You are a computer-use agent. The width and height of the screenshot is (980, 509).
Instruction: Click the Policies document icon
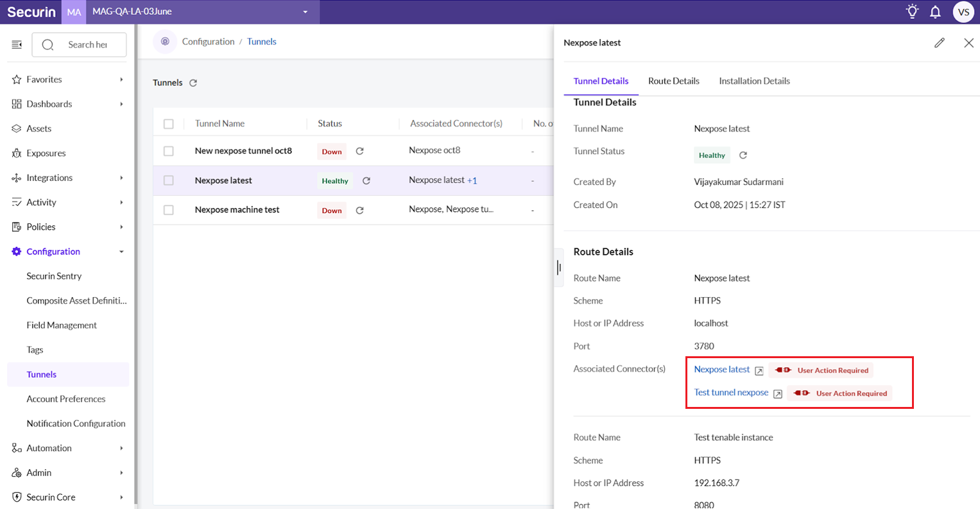coord(17,227)
